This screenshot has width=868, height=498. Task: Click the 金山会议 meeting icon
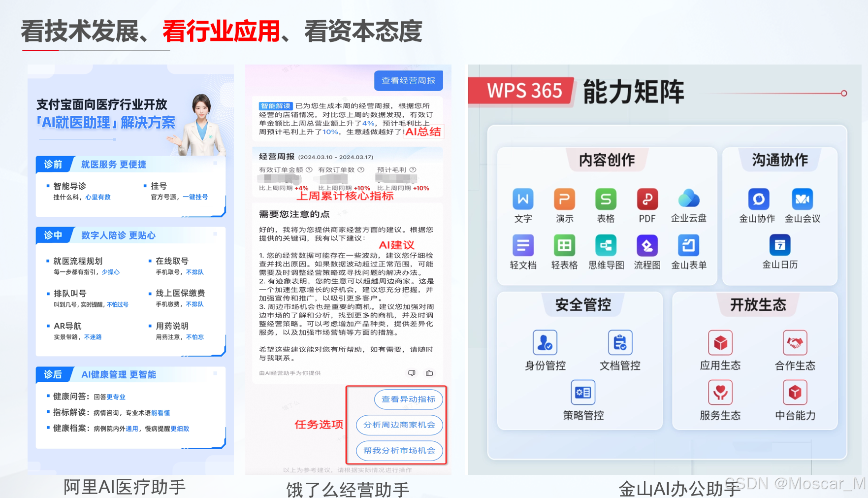[x=802, y=199]
